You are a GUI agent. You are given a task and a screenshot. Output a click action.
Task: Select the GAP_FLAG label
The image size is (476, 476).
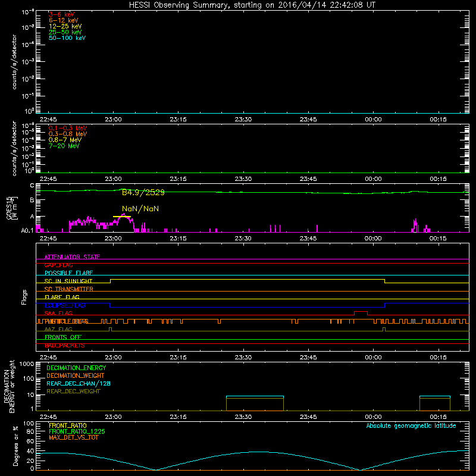point(58,265)
